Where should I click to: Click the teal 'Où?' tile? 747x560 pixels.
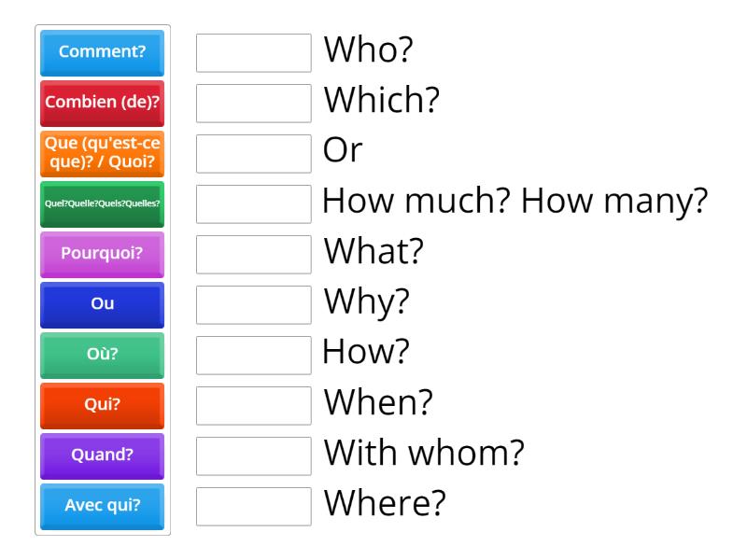pos(101,355)
